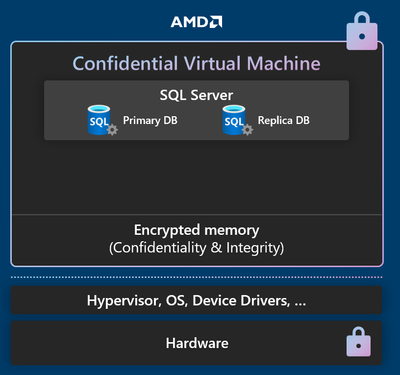Click the padlock icon in the Hardware bar
Image resolution: width=400 pixels, height=375 pixels.
(x=358, y=342)
